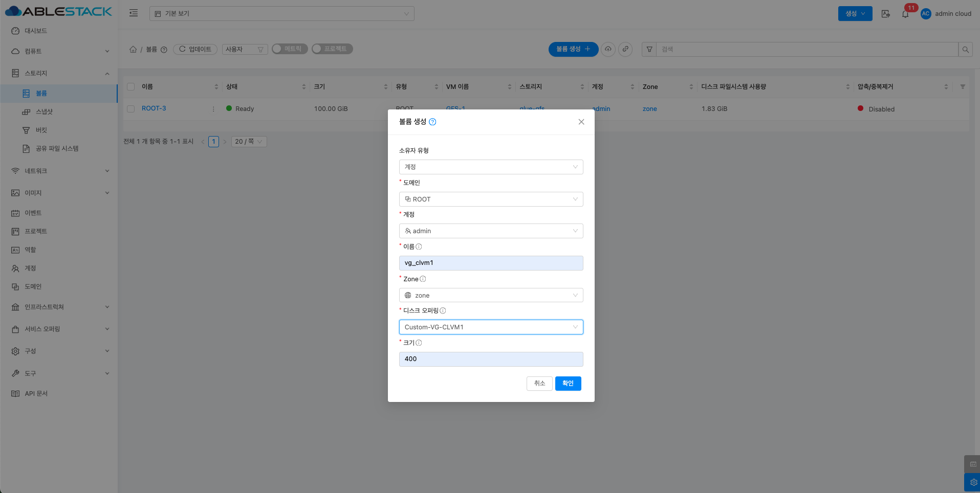Screen dimensions: 980x493
Task: Open the 도메인 ROOT dropdown
Action: click(490, 199)
